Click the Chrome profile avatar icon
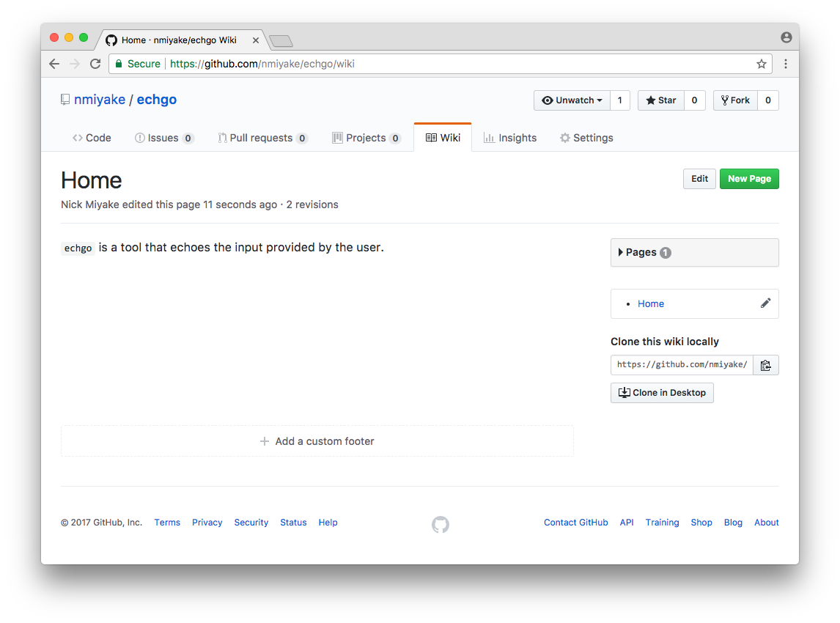The image size is (840, 623). coord(786,37)
